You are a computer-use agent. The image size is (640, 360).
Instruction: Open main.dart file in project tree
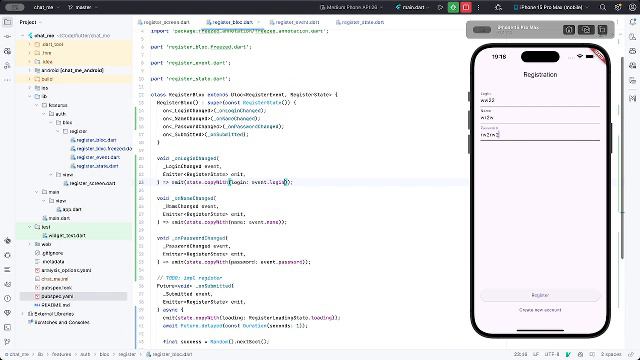[56, 218]
